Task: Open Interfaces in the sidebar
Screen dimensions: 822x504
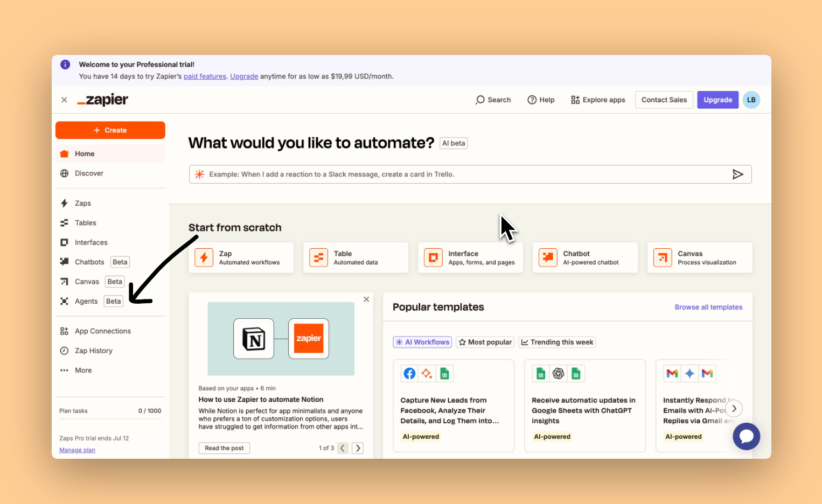Action: click(110, 242)
